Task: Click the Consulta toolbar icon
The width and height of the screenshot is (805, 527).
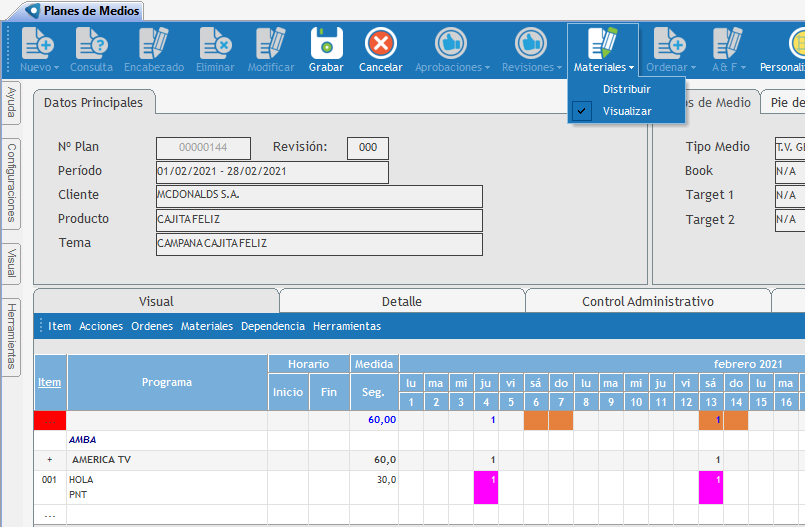Action: pyautogui.click(x=91, y=44)
